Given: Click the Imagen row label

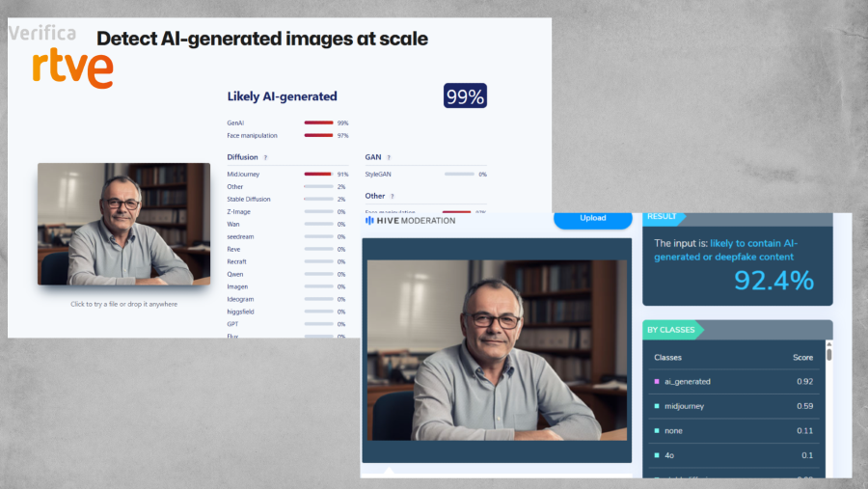Looking at the screenshot, I should (237, 286).
